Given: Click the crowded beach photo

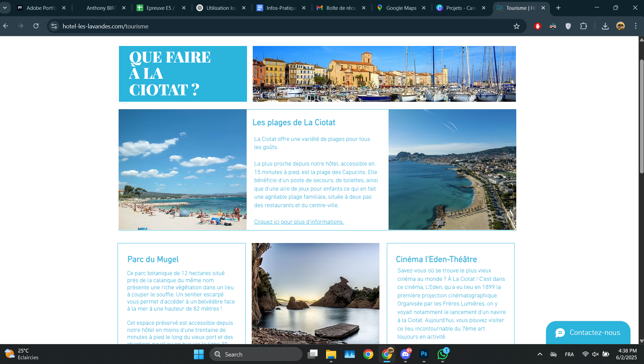Looking at the screenshot, I should pyautogui.click(x=182, y=170).
